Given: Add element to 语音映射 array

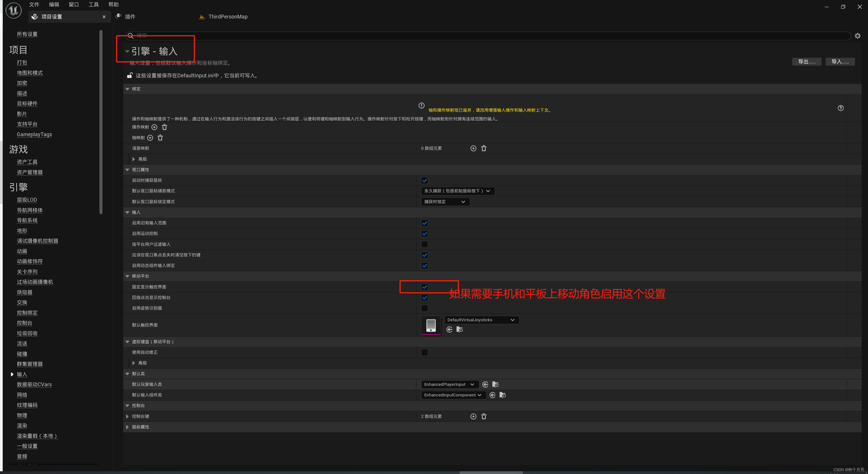Looking at the screenshot, I should tap(473, 148).
